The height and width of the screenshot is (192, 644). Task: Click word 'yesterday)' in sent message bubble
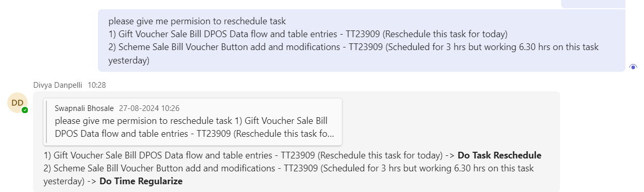click(129, 60)
